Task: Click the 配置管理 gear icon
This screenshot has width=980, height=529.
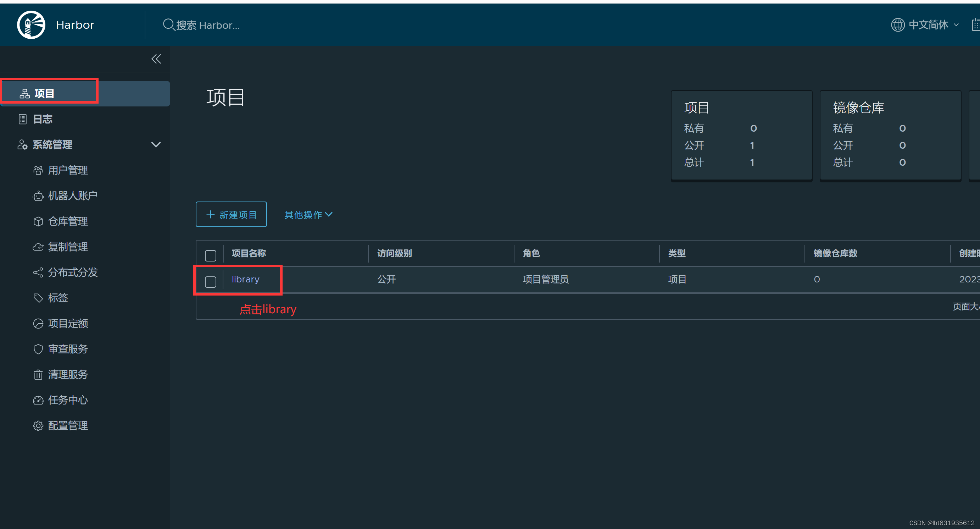Action: point(38,425)
